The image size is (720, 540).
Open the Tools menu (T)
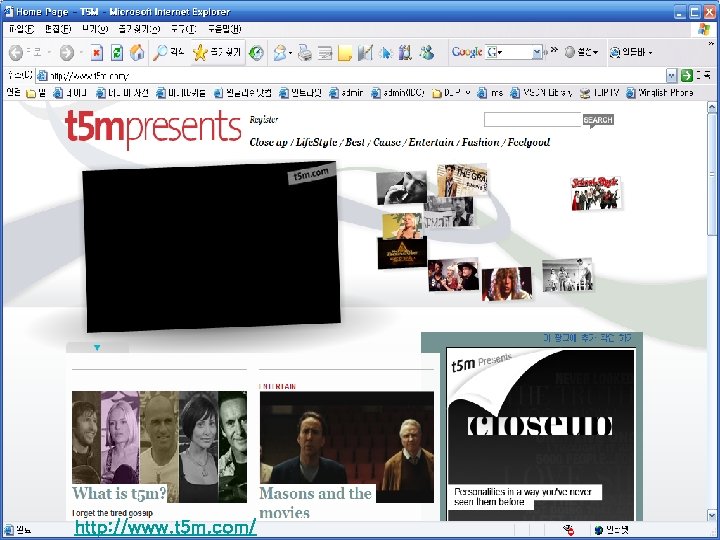[x=183, y=29]
